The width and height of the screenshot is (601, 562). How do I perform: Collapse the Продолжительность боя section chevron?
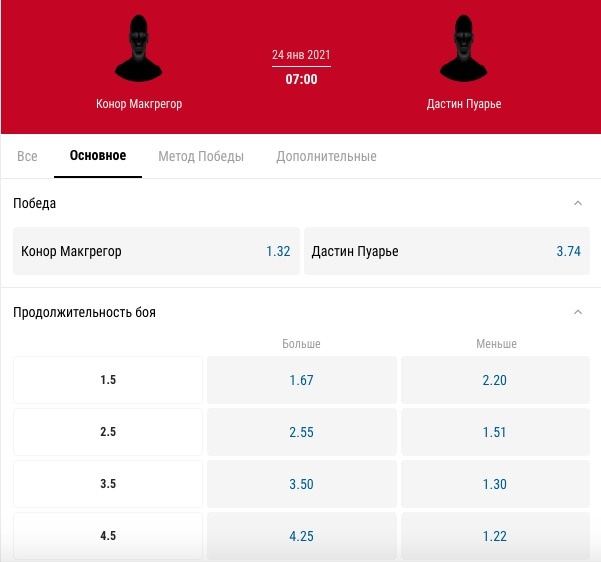(577, 312)
